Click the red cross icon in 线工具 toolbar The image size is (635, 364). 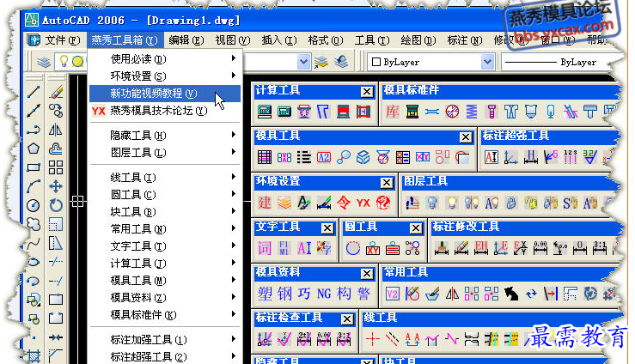pyautogui.click(x=372, y=339)
